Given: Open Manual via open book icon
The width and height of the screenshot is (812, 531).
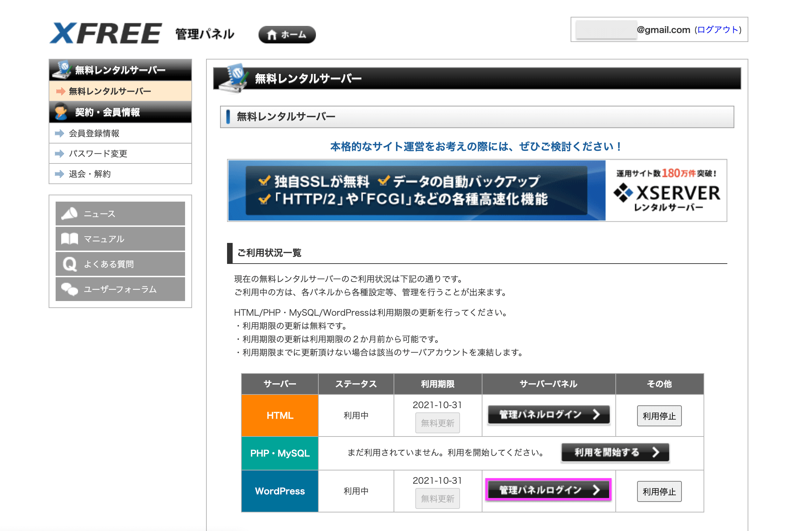Looking at the screenshot, I should pyautogui.click(x=70, y=239).
